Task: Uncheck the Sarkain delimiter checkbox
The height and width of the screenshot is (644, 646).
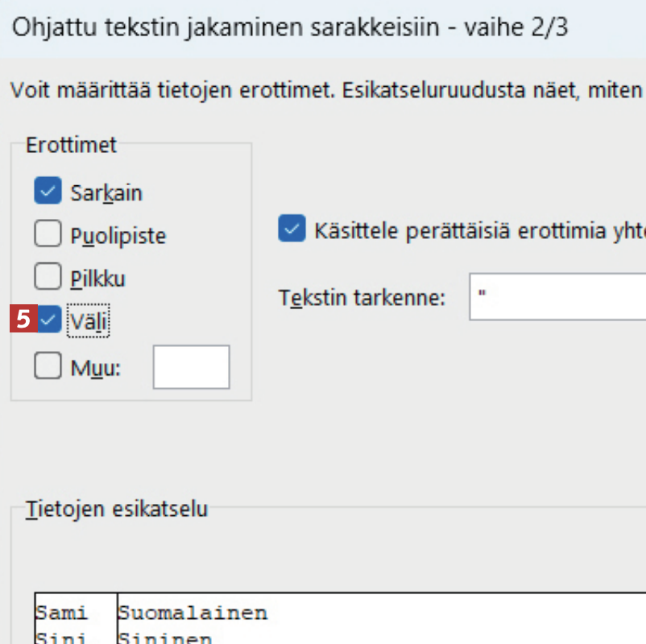Action: coord(48,192)
